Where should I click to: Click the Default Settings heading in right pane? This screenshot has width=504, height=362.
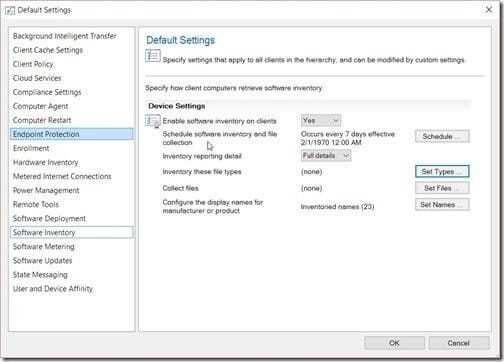[180, 40]
